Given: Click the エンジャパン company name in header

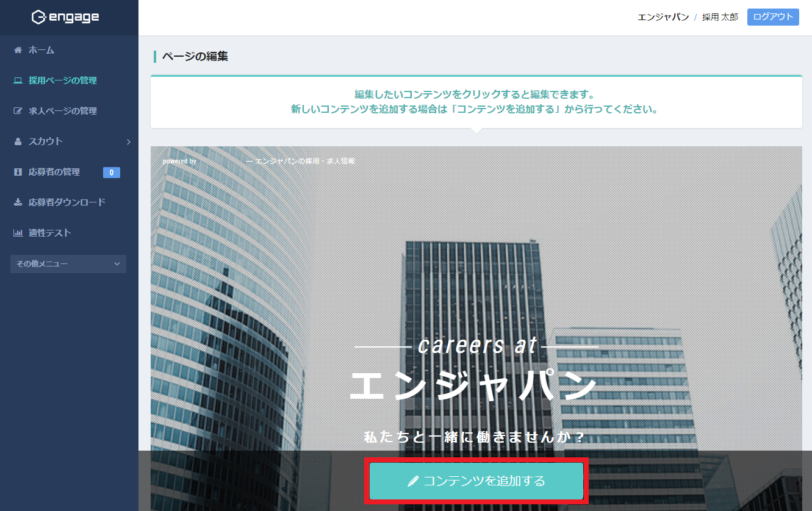Looking at the screenshot, I should 663,17.
